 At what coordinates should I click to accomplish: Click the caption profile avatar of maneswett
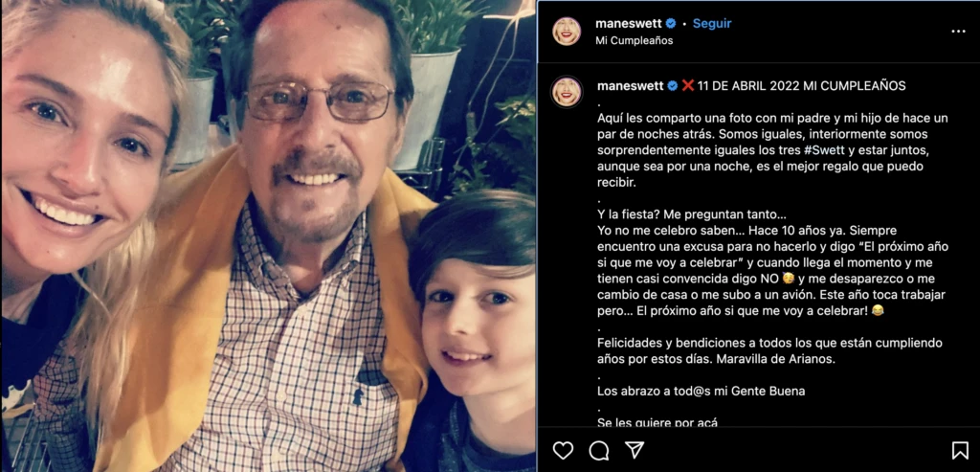click(567, 92)
